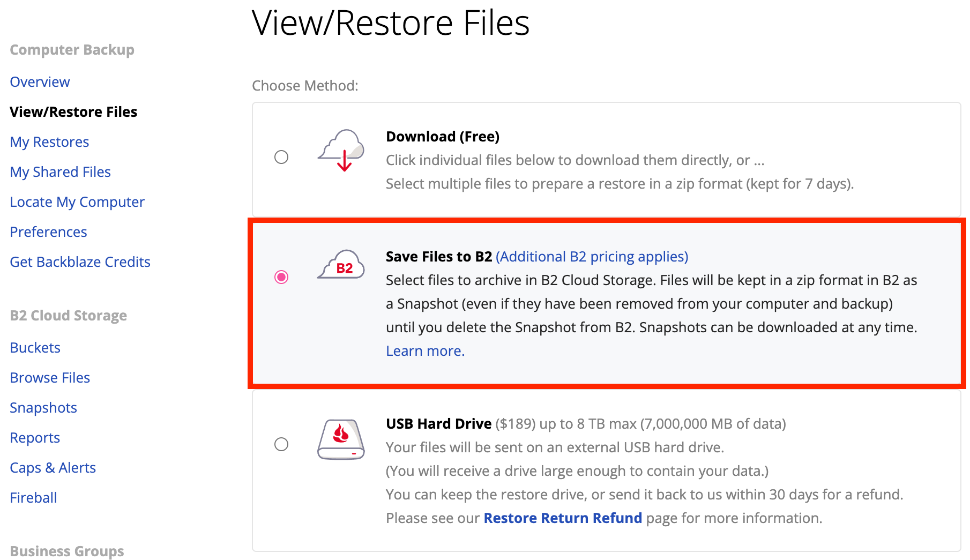The width and height of the screenshot is (970, 560).
Task: Open Preferences in sidebar
Action: coord(48,232)
